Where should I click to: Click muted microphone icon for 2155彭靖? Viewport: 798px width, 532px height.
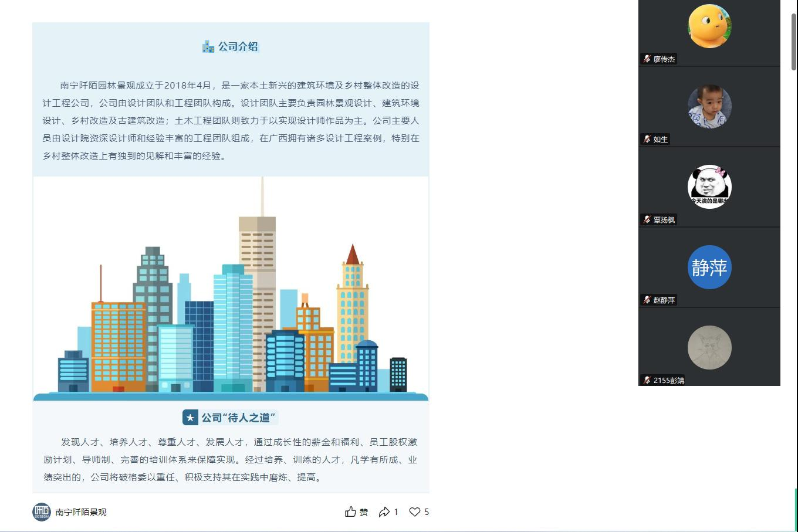coord(647,380)
